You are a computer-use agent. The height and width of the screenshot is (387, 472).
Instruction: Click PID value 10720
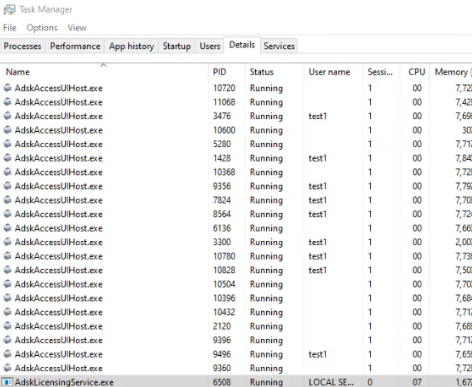(x=224, y=88)
